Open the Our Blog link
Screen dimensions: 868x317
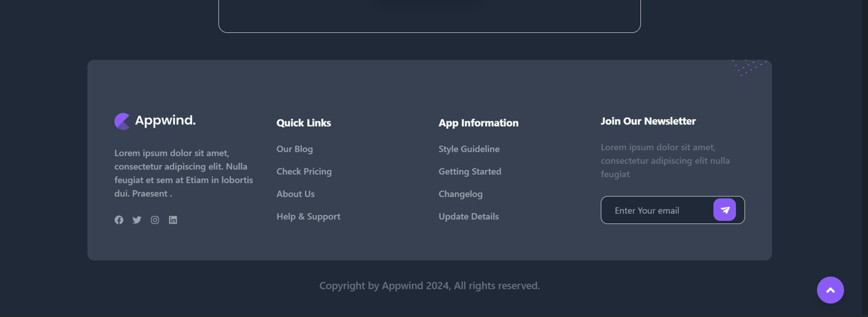(x=294, y=149)
